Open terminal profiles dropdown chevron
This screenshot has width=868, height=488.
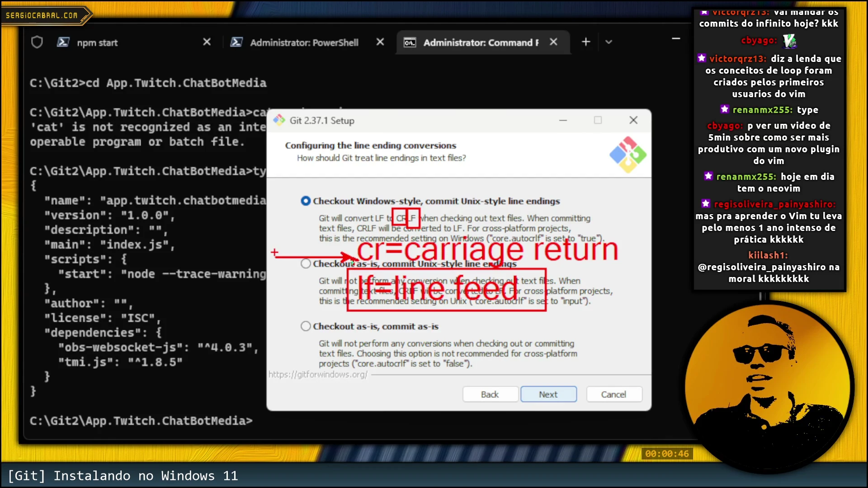(609, 42)
